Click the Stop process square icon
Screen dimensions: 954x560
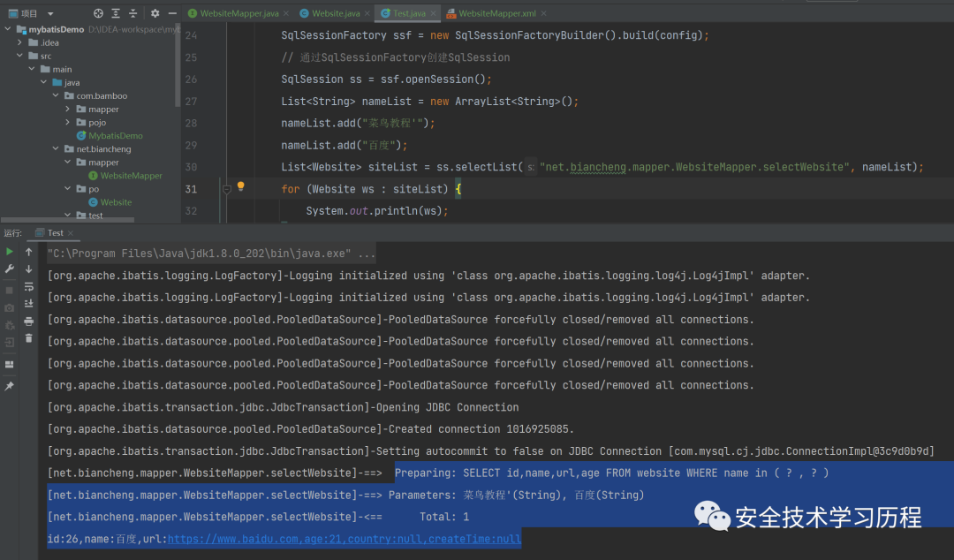coord(9,291)
